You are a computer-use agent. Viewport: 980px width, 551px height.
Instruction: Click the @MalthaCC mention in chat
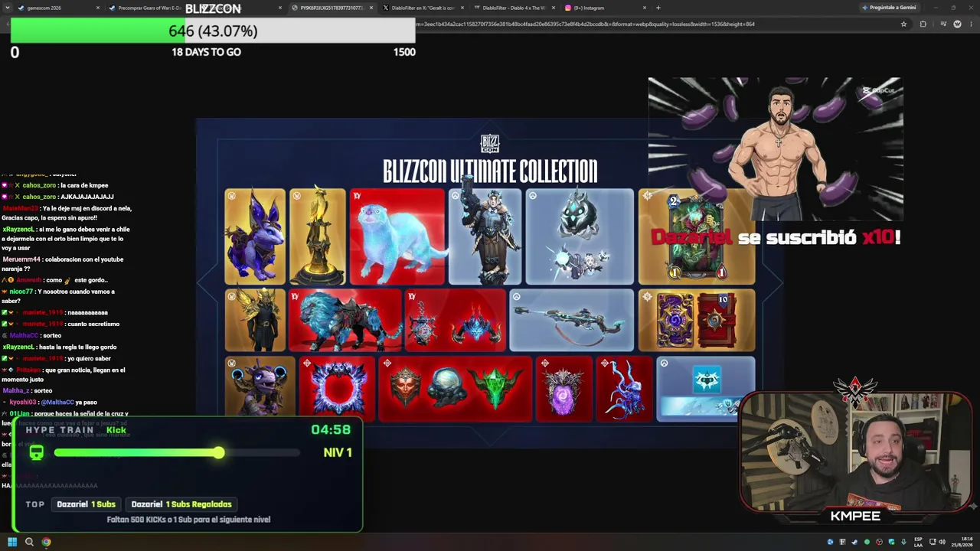[x=57, y=403]
